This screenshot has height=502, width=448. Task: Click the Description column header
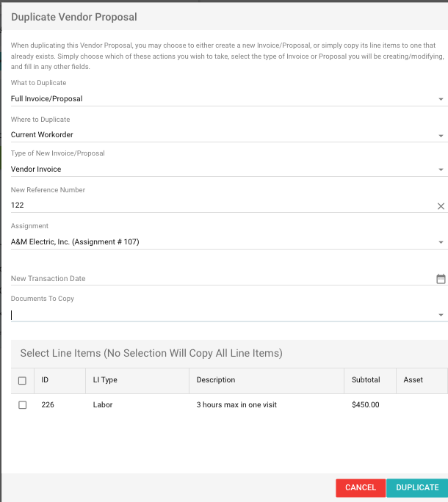(216, 379)
